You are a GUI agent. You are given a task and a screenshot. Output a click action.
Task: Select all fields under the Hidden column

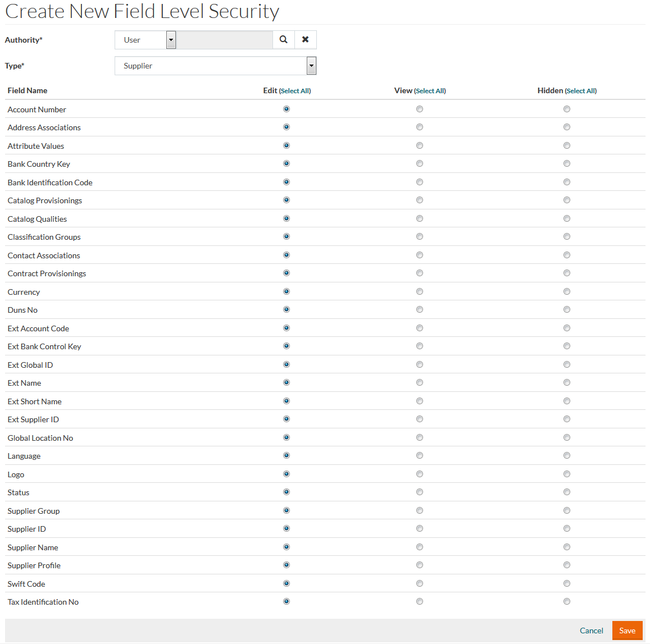[x=581, y=91]
